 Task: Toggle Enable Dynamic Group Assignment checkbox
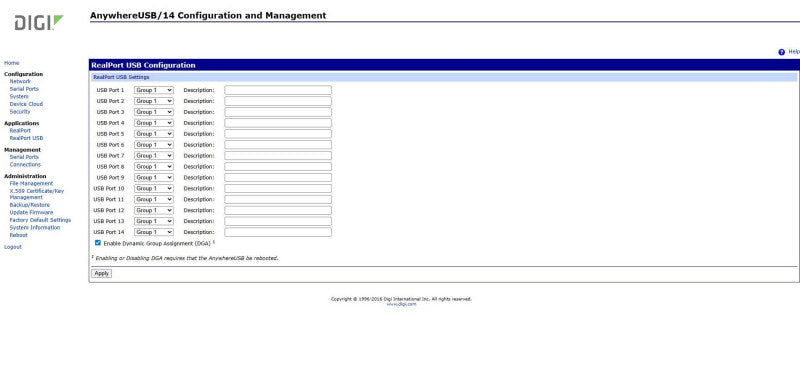[98, 243]
